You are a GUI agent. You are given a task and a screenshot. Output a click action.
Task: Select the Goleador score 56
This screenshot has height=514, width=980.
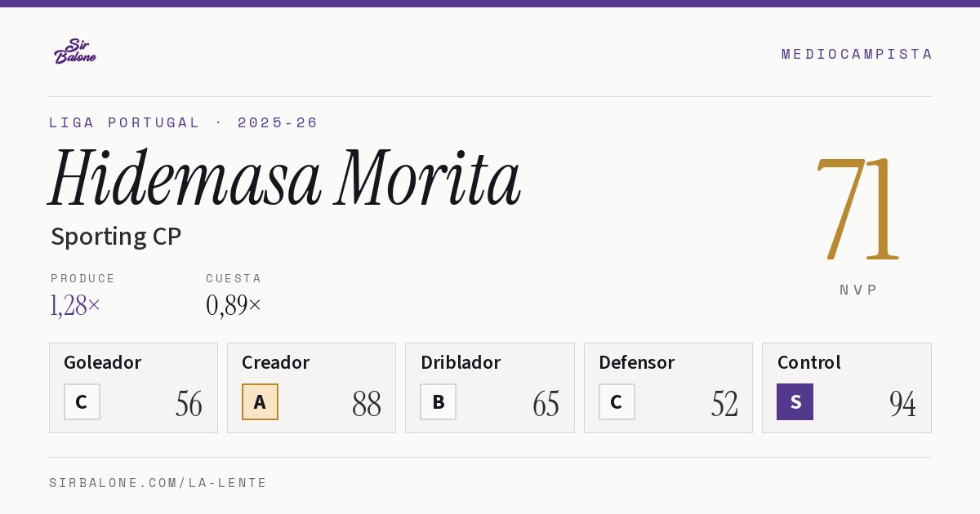click(x=189, y=404)
